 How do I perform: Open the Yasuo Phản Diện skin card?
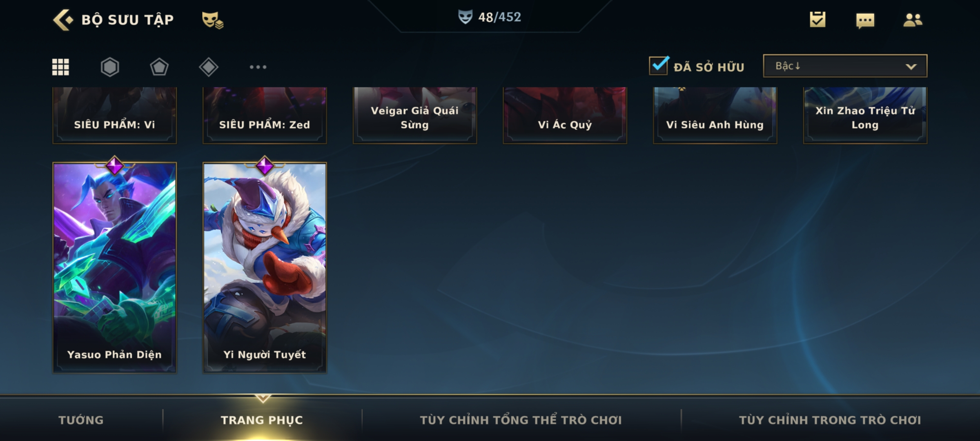click(x=114, y=267)
